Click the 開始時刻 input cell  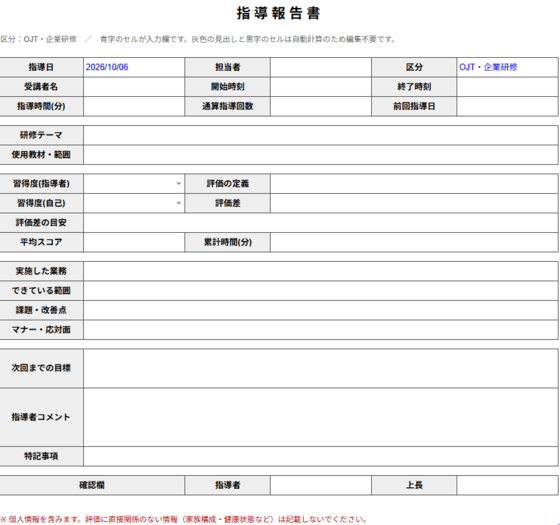coord(321,87)
